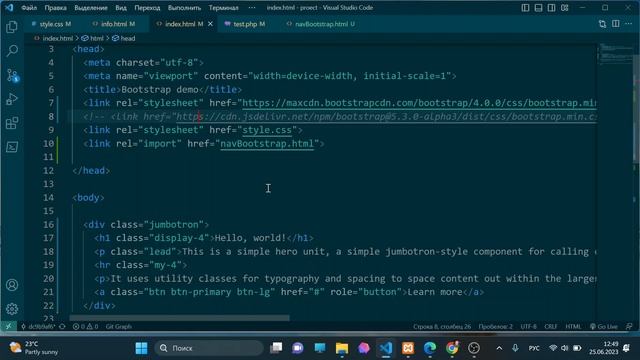Change end of line sequence CRLF
The height and width of the screenshot is (360, 640).
tap(551, 327)
